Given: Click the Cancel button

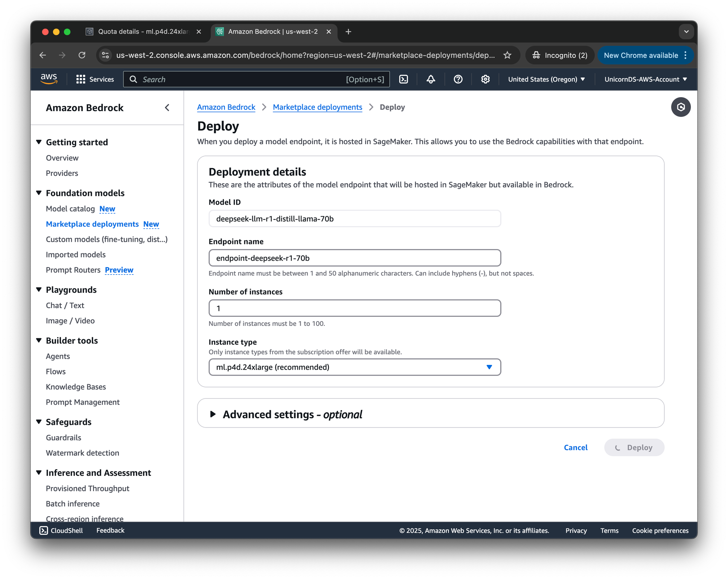Looking at the screenshot, I should tap(575, 448).
